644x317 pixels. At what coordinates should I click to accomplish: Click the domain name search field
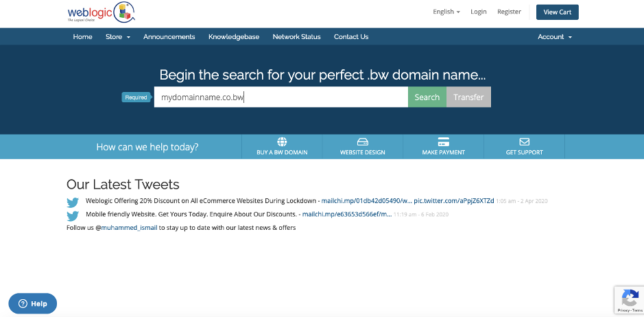[x=281, y=97]
